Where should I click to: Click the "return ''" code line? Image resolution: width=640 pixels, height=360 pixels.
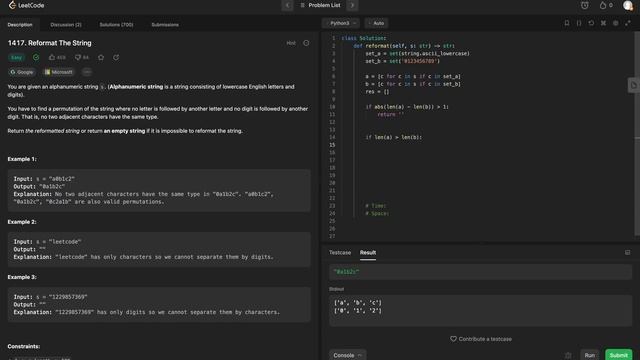[x=391, y=115]
